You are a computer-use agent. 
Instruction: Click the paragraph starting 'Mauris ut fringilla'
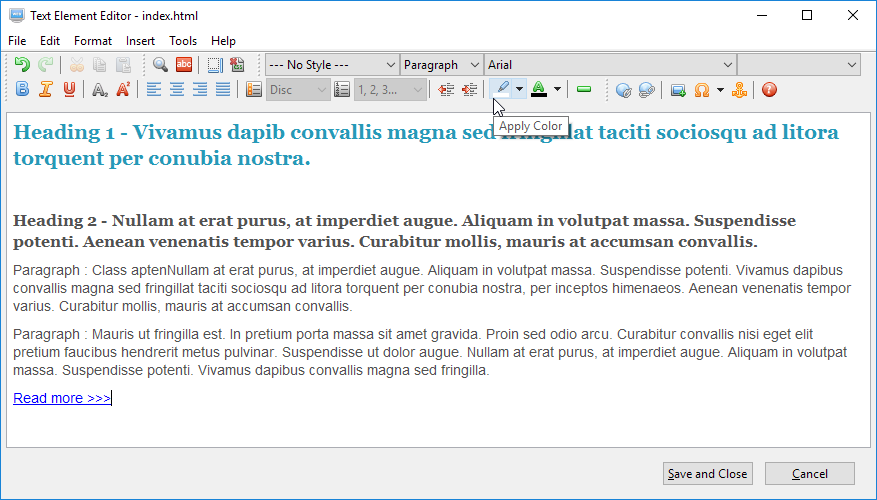coord(430,352)
